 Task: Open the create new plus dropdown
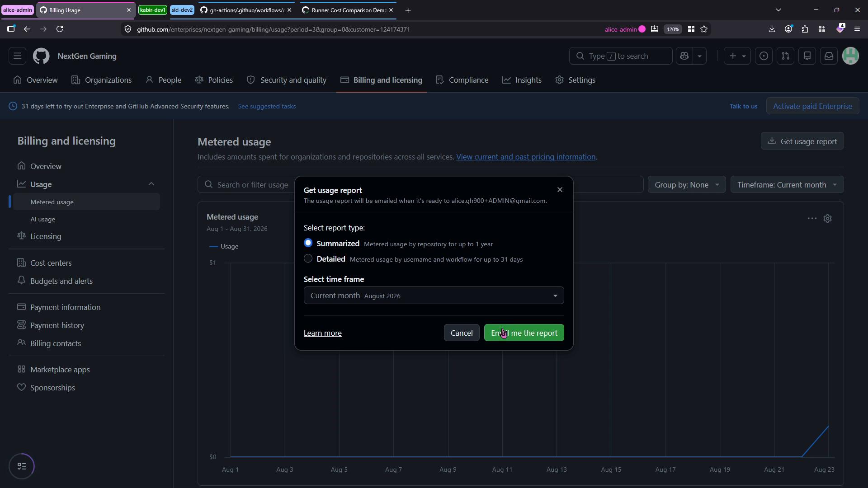pos(737,56)
